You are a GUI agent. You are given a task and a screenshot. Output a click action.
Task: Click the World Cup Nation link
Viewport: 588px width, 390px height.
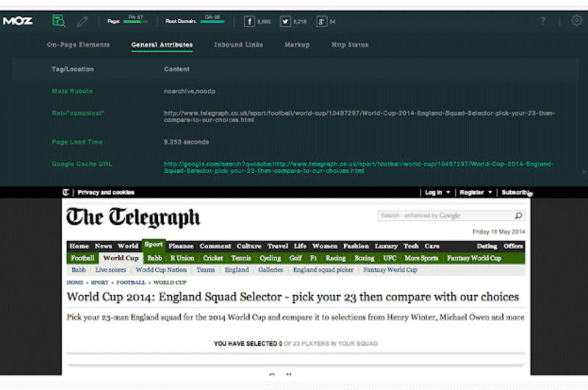coord(161,270)
